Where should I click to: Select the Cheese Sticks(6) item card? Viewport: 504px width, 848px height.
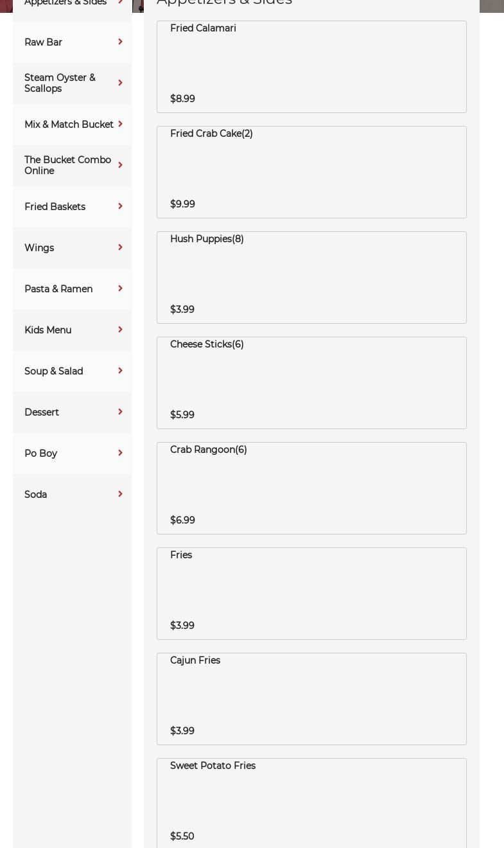tap(311, 383)
